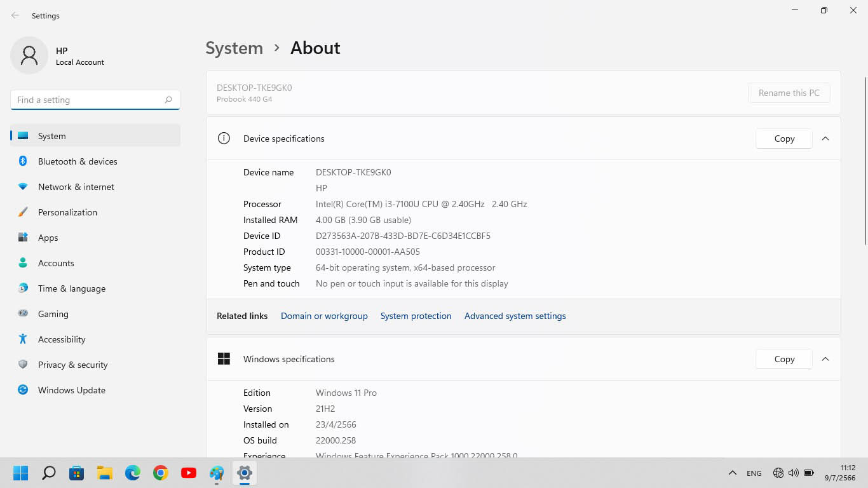Click Rename this PC button
This screenshot has height=488, width=868.
point(789,93)
